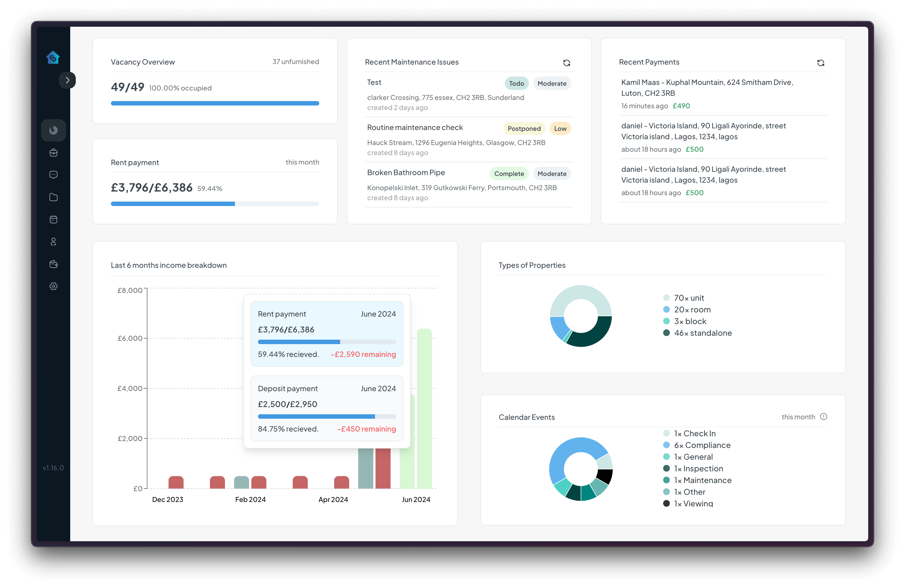Click the blue house logo in sidebar

point(53,57)
